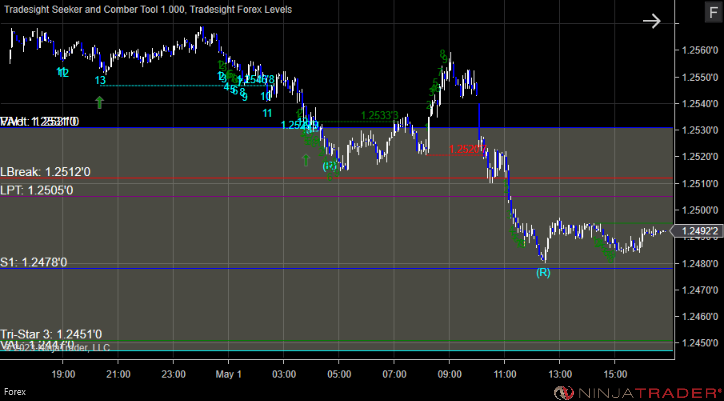The image size is (724, 401).
Task: Click the 1.2480'0 price axis label
Action: (700, 264)
